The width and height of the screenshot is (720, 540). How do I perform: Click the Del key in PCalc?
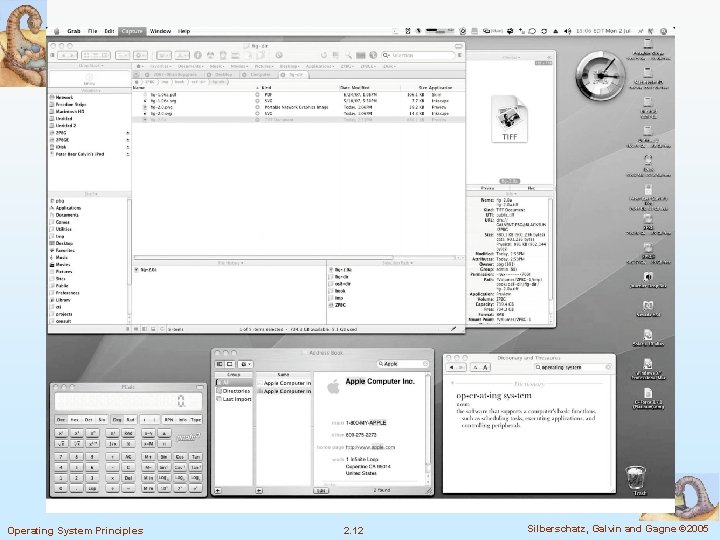[x=129, y=478]
